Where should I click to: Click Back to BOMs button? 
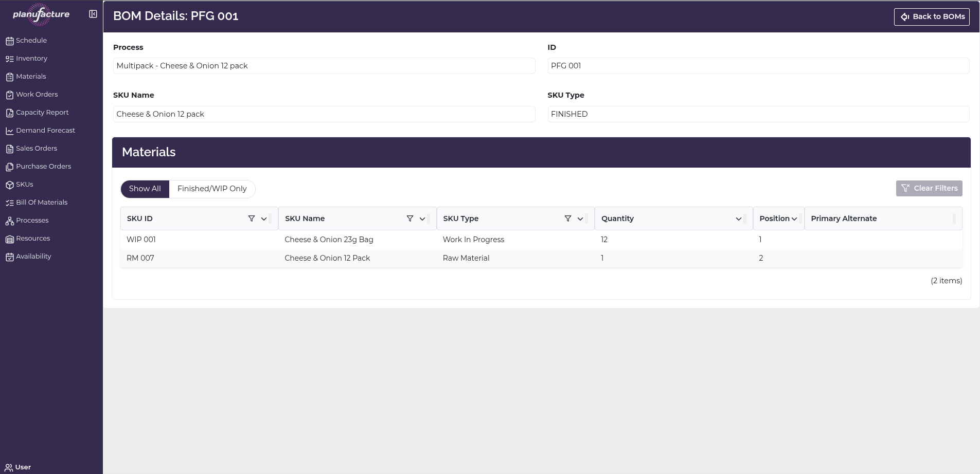click(x=932, y=17)
